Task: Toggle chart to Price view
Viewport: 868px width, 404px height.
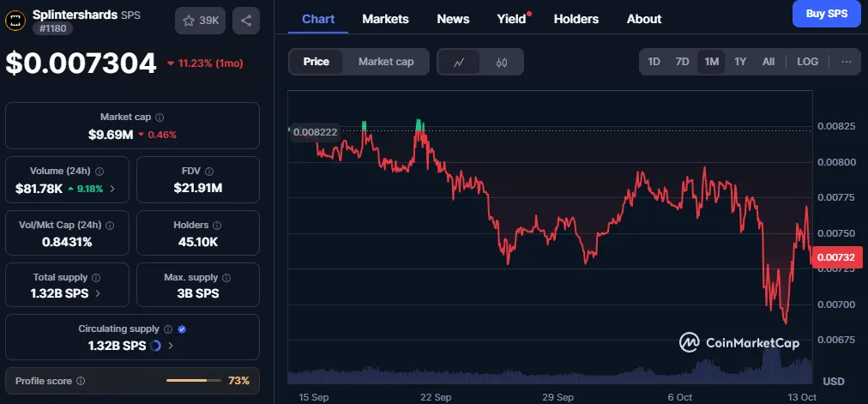Action: coord(316,62)
